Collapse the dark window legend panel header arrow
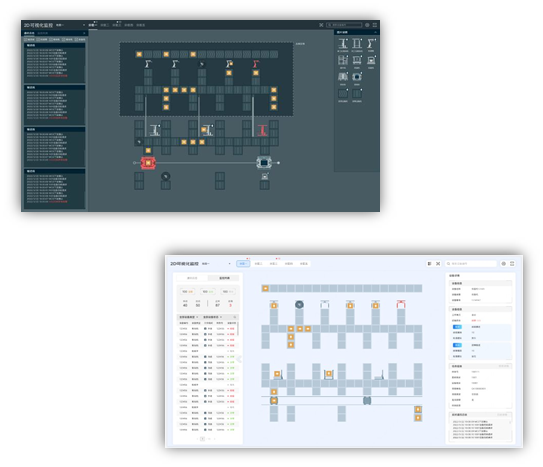543x467 pixels. click(x=375, y=32)
